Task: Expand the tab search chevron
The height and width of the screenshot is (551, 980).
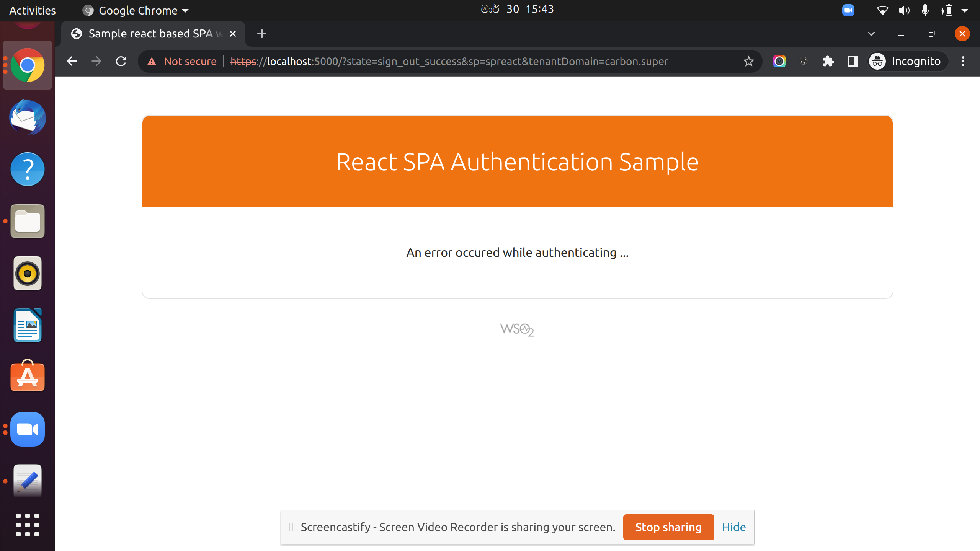Action: click(x=871, y=34)
